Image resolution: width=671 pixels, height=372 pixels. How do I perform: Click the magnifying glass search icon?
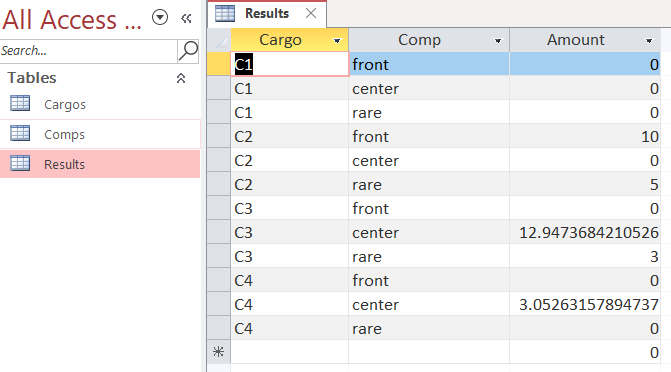click(188, 51)
